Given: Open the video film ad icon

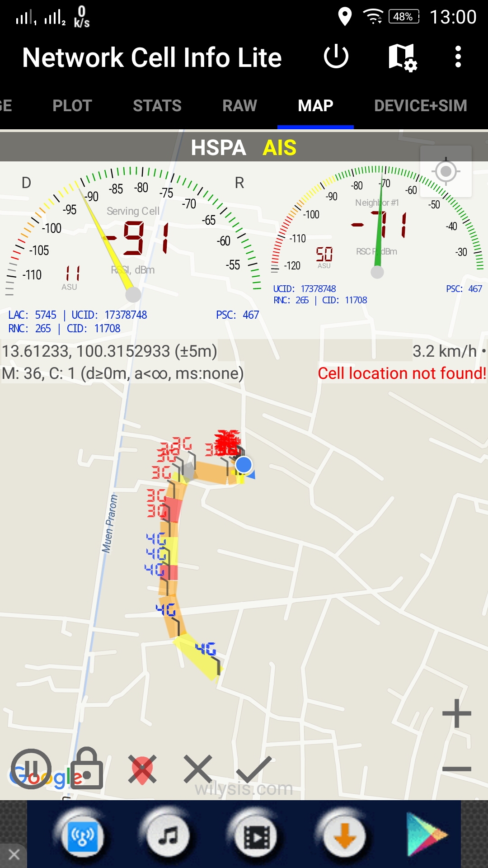Looking at the screenshot, I should (x=257, y=837).
